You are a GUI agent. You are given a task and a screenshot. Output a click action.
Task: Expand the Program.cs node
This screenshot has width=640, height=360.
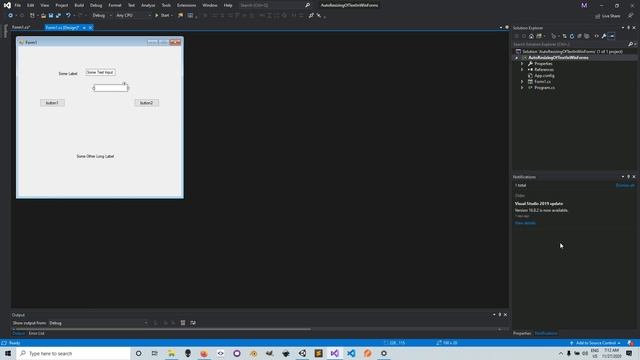pyautogui.click(x=522, y=87)
